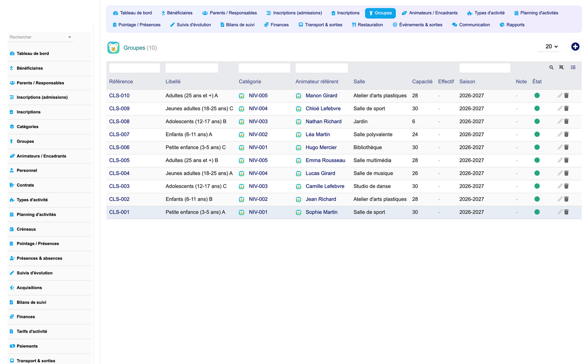The image size is (588, 364).
Task: Sort by the Animateur référent column header
Action: pos(317,82)
